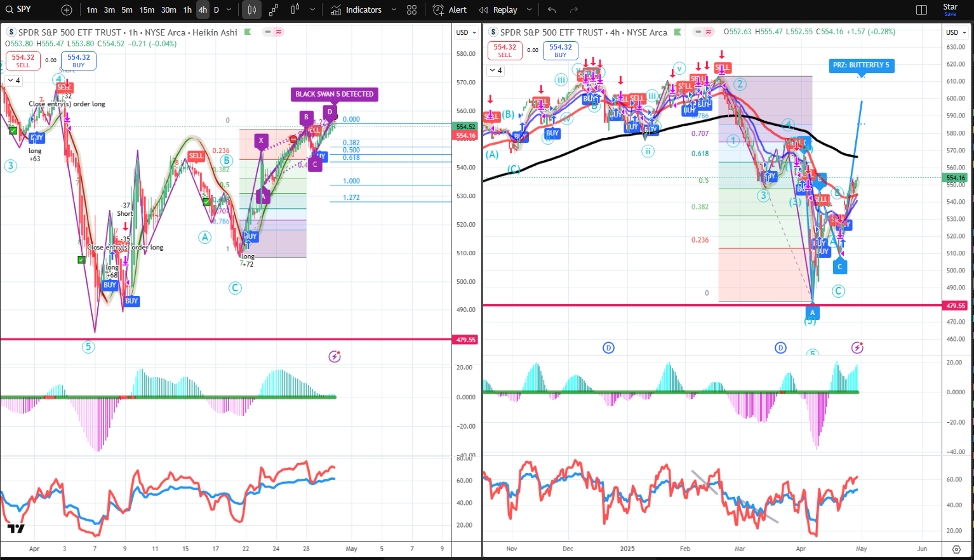Click the blue BUY button on the 4h chart

(561, 51)
